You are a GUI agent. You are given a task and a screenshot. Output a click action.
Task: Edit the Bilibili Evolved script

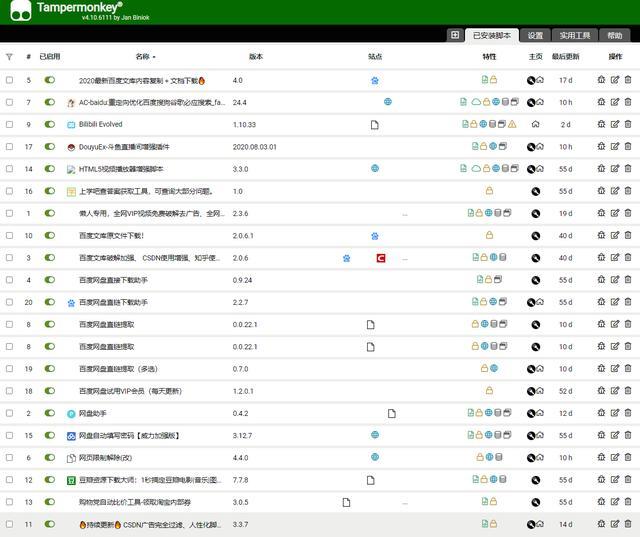[615, 124]
